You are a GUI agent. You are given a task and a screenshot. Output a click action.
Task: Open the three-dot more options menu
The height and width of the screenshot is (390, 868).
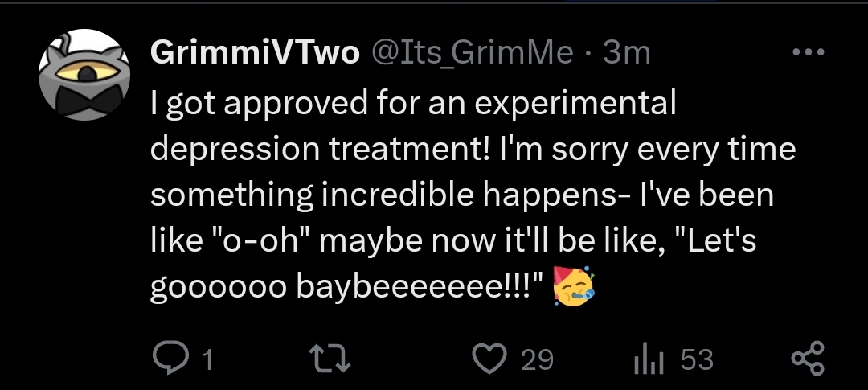[807, 54]
